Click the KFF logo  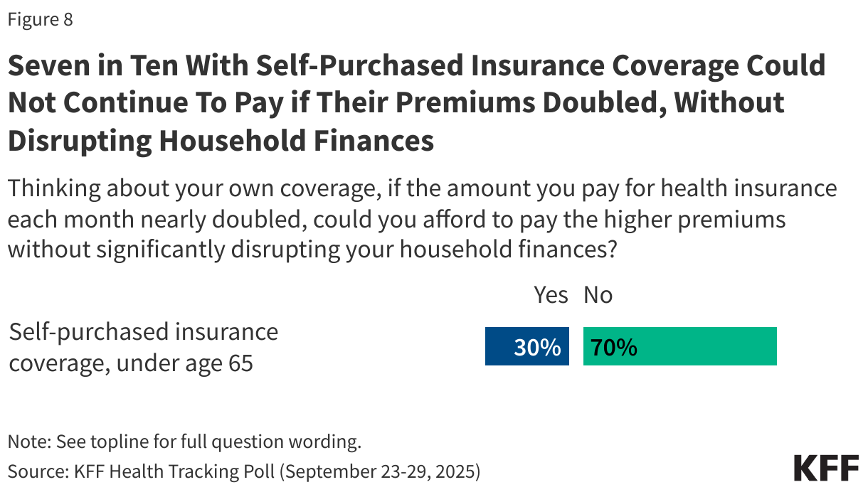(826, 469)
